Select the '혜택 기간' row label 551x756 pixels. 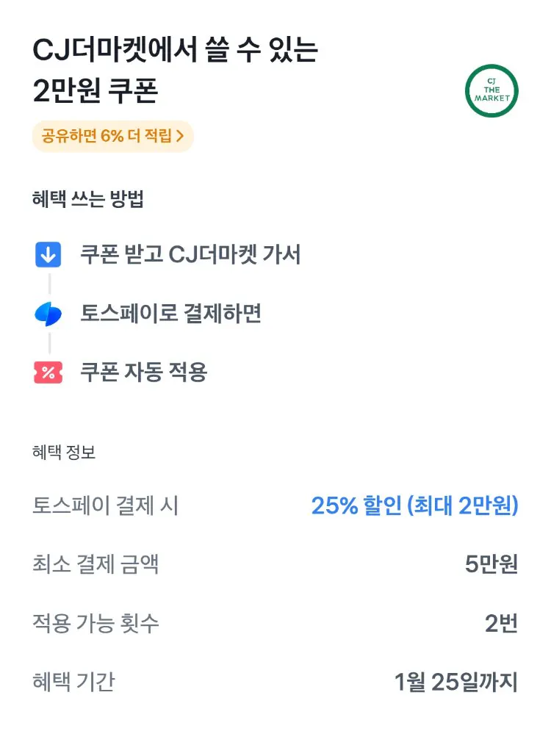click(x=73, y=683)
